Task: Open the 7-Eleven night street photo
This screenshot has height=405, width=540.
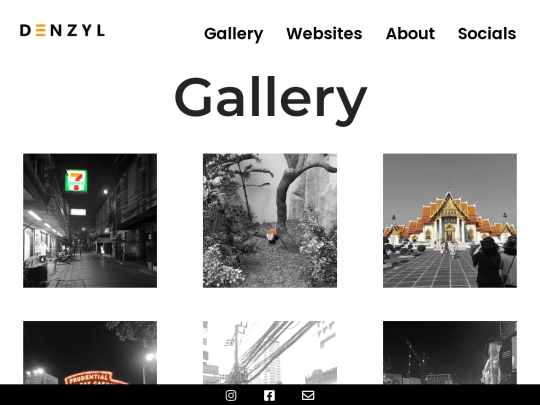Action: [90, 220]
